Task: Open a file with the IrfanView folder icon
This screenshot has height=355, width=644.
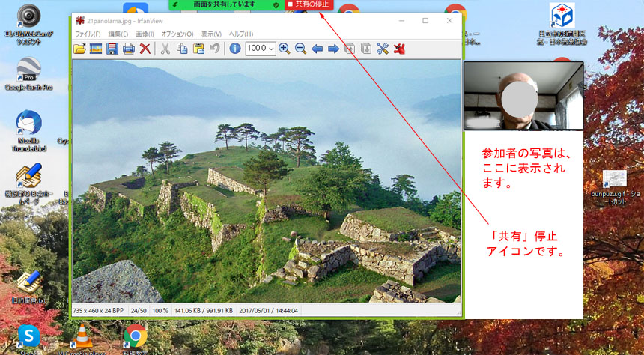Action: click(x=79, y=49)
